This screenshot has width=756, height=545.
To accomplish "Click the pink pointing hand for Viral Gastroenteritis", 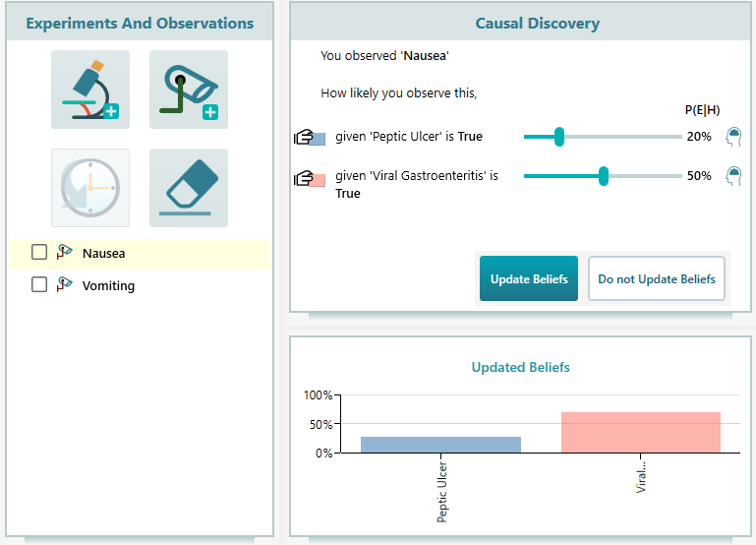I will coord(310,178).
